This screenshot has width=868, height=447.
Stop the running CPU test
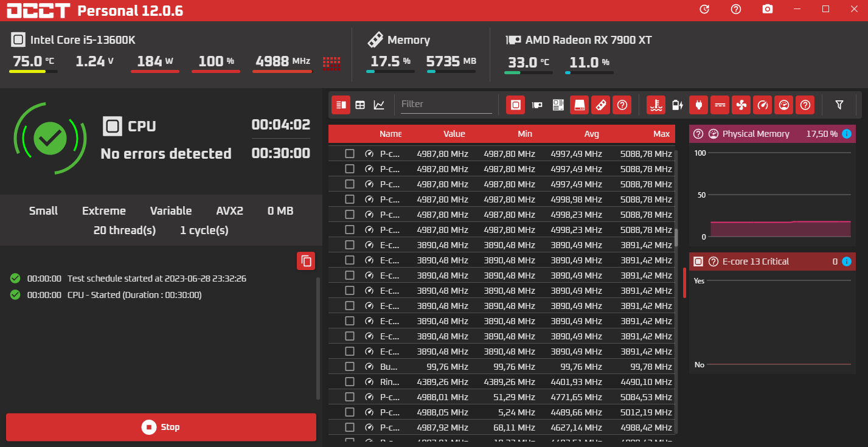tap(161, 427)
